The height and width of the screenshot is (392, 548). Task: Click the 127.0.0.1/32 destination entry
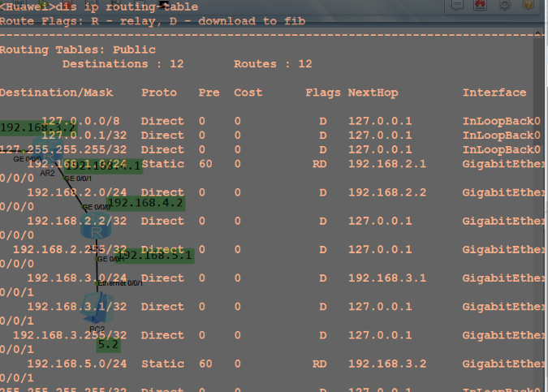click(x=84, y=136)
